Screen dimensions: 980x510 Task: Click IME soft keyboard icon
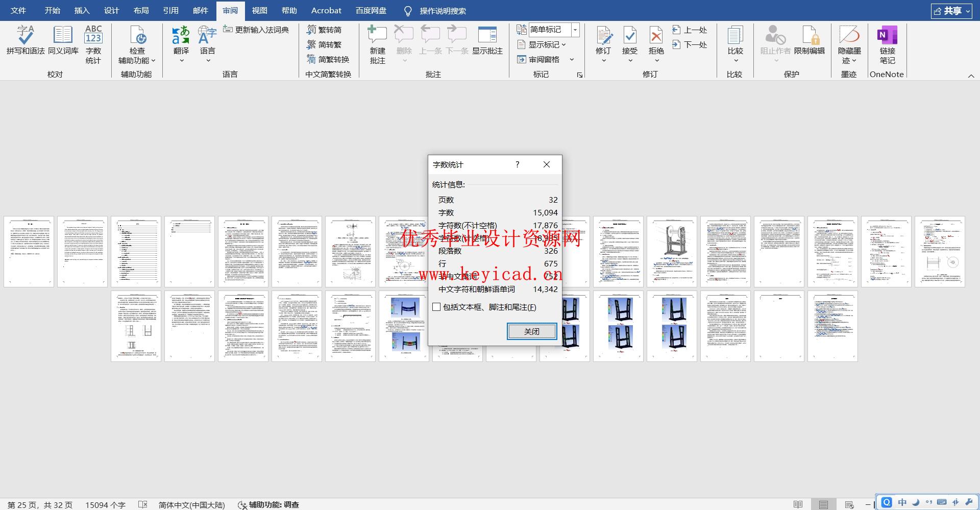[942, 502]
